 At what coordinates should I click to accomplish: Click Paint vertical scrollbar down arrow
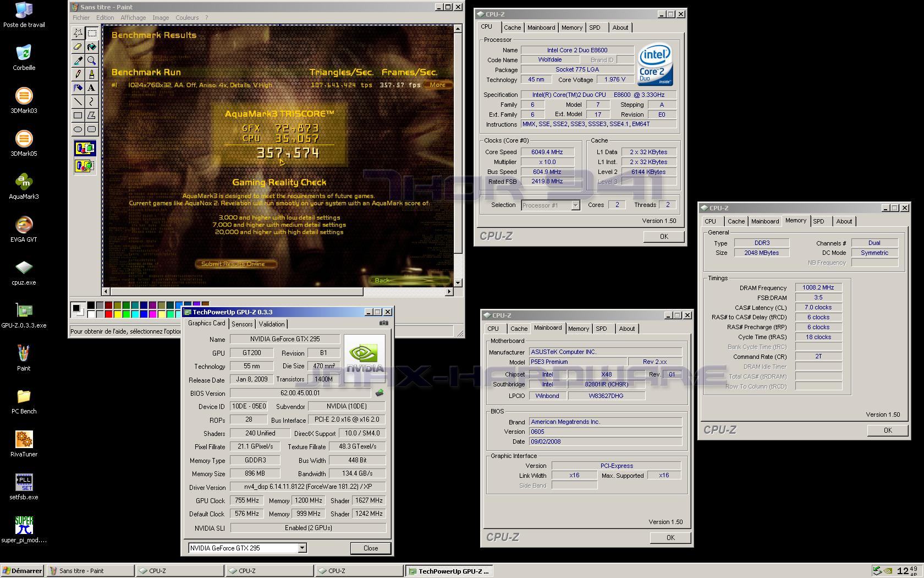(458, 282)
